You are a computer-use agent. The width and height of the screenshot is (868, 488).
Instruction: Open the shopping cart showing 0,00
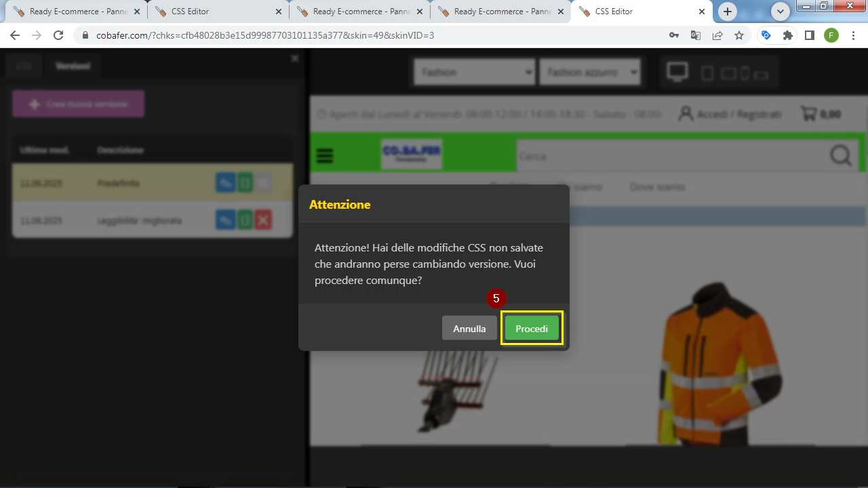821,114
